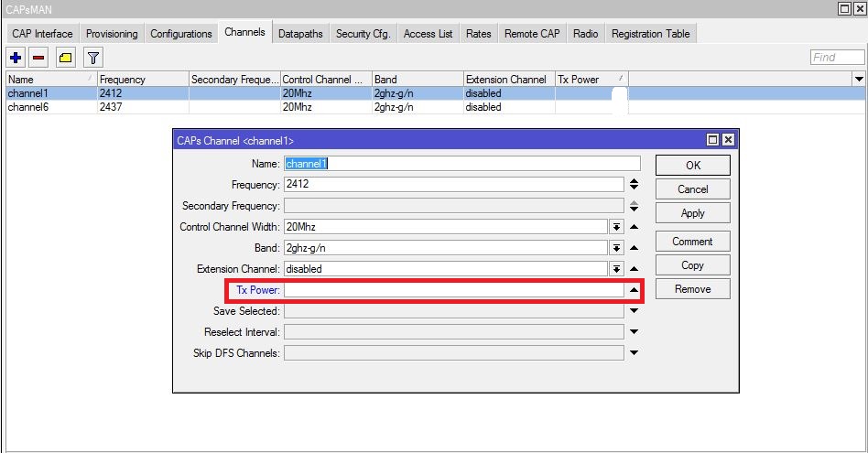This screenshot has height=453, width=868.
Task: Click the OK button
Action: tap(692, 166)
